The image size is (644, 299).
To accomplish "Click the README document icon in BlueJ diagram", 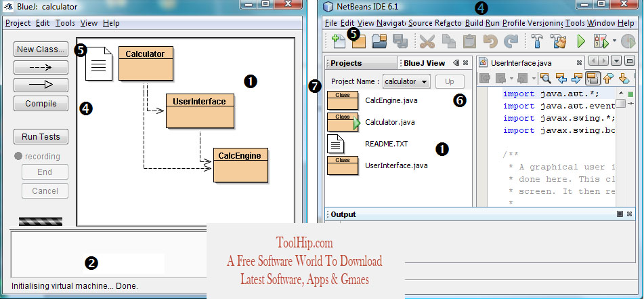I will [99, 64].
